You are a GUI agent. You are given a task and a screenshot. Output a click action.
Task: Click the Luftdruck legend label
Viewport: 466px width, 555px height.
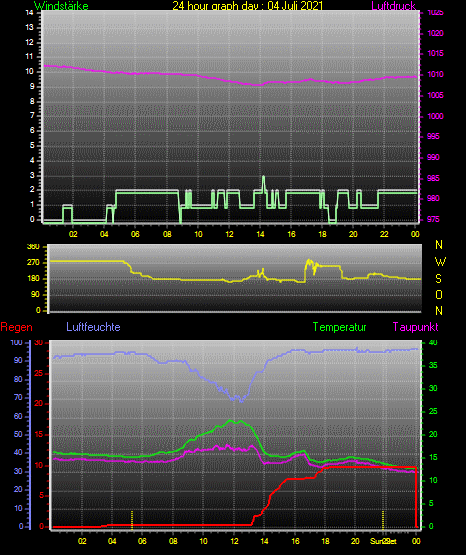click(393, 6)
